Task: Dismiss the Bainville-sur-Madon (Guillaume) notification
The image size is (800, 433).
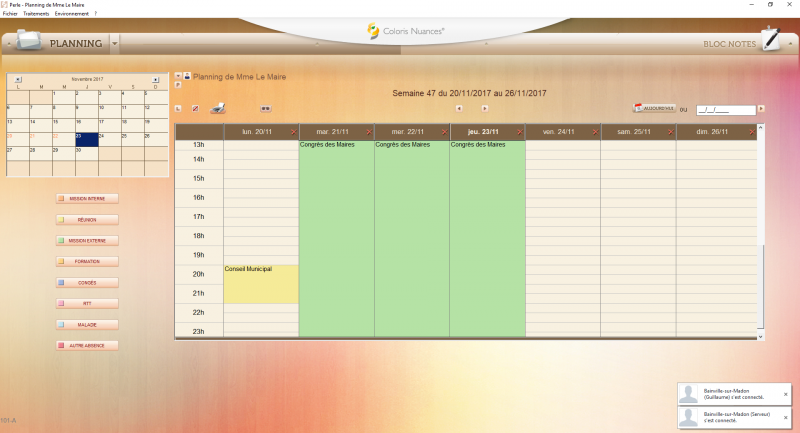Action: (785, 394)
